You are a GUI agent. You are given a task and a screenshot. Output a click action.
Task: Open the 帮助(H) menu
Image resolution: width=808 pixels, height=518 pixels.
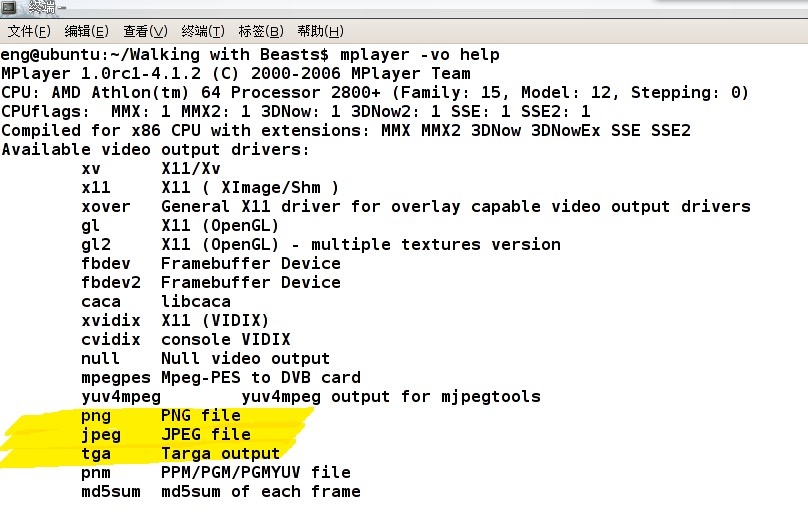(x=320, y=31)
